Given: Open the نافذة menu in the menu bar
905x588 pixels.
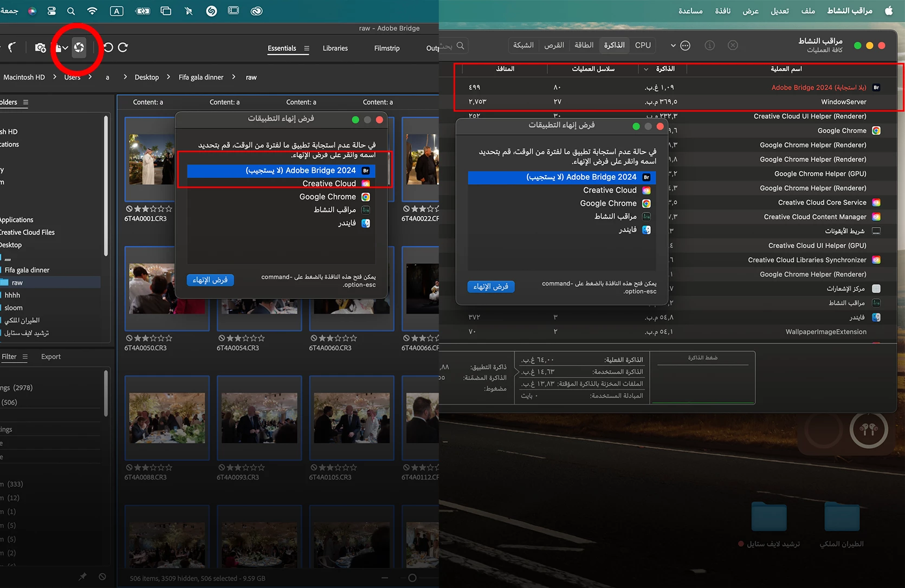Looking at the screenshot, I should click(722, 11).
